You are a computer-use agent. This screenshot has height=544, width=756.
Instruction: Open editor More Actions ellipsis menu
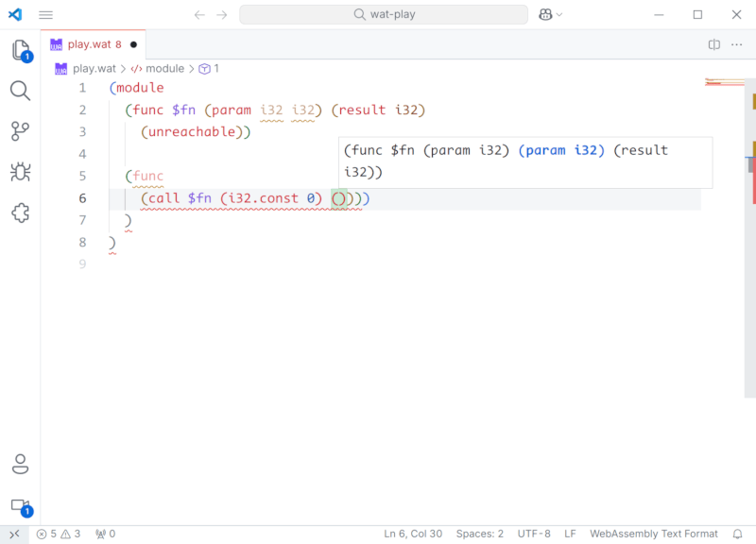[x=738, y=44]
